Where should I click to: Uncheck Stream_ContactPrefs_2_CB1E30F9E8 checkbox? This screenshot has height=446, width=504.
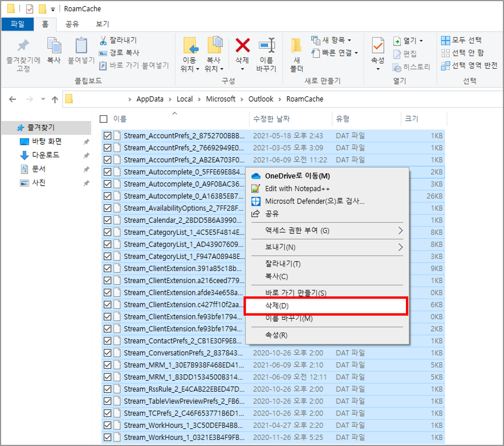coord(107,340)
